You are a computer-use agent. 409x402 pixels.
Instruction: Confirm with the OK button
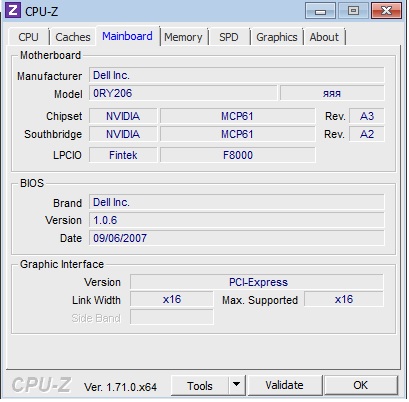pos(361,385)
